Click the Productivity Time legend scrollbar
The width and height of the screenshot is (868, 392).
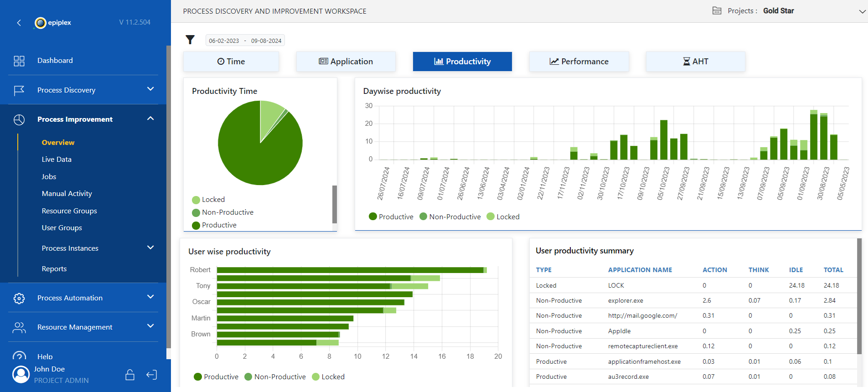tap(335, 204)
